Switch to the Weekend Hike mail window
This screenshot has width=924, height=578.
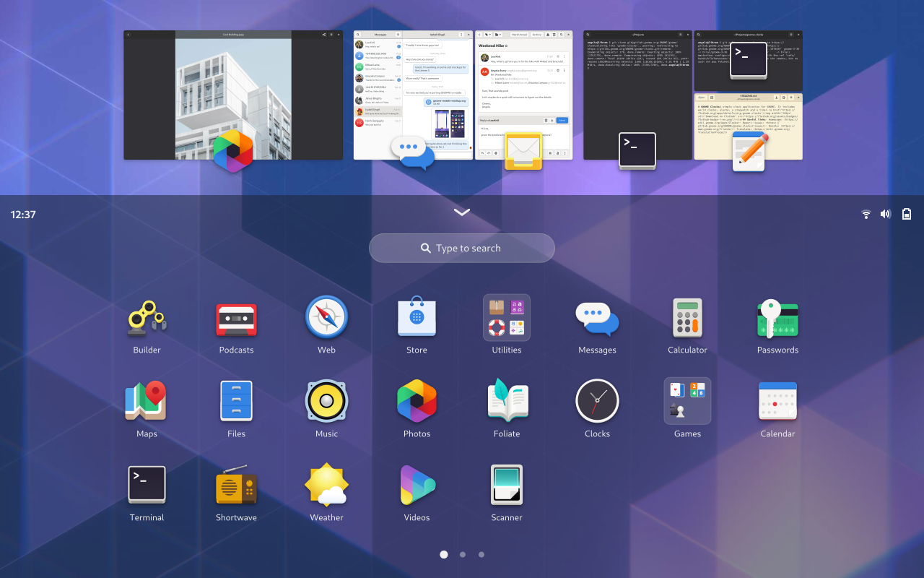(524, 95)
